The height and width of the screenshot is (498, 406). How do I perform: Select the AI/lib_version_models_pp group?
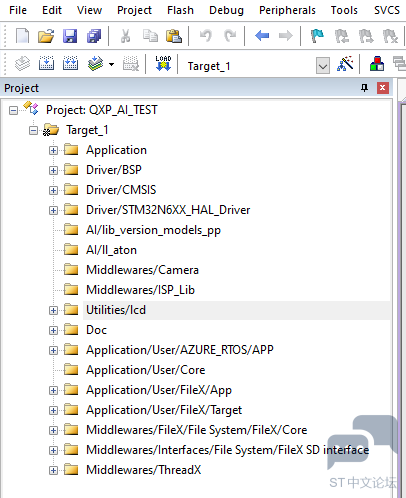coord(153,230)
